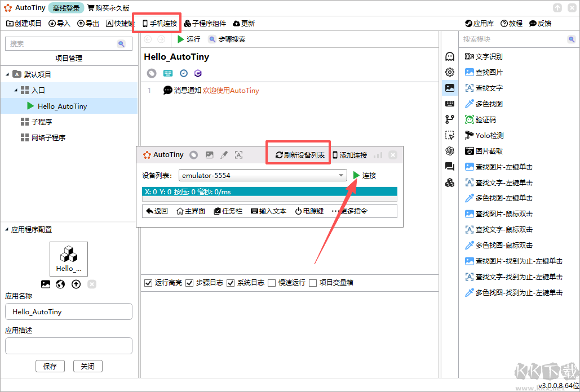Collapse the 应用程序配置 section
The height and width of the screenshot is (392, 580).
(x=7, y=230)
